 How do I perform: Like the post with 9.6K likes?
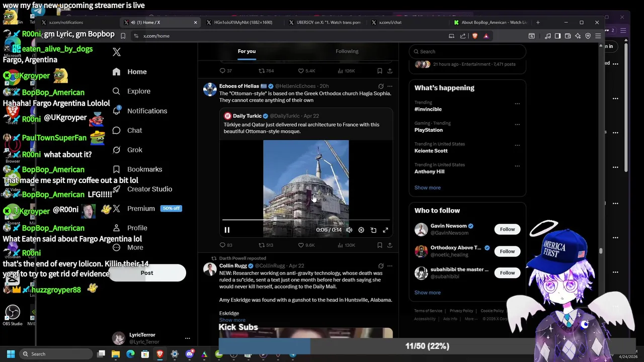tap(306, 245)
